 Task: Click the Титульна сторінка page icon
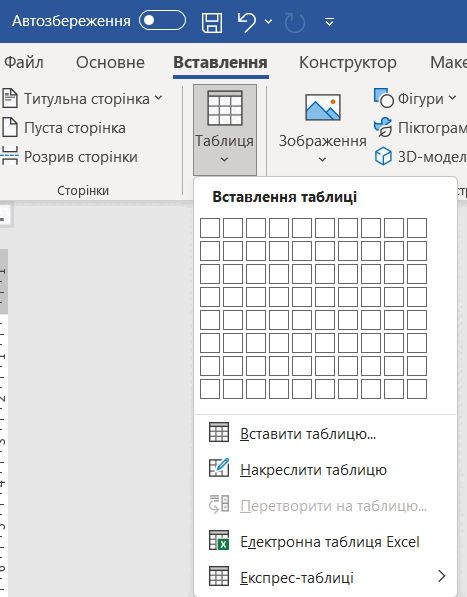(x=10, y=98)
